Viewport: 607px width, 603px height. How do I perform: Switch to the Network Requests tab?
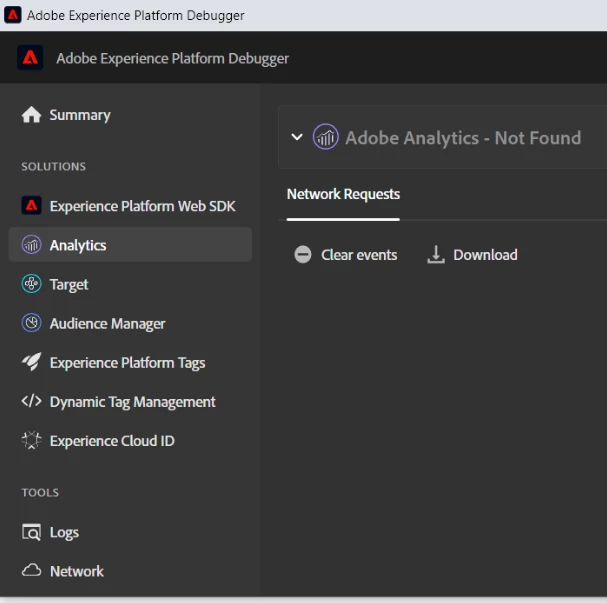tap(343, 194)
